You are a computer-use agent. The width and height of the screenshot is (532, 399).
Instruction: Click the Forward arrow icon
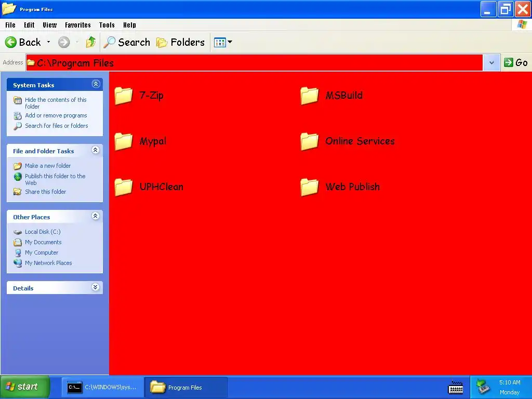coord(64,42)
